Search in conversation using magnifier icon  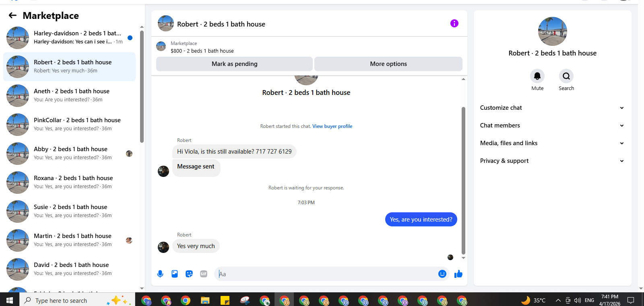(566, 76)
